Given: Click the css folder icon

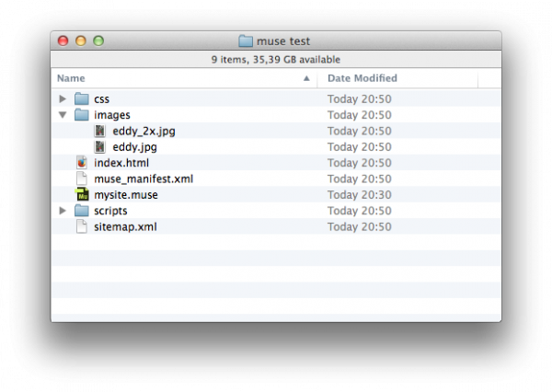Looking at the screenshot, I should [x=81, y=98].
